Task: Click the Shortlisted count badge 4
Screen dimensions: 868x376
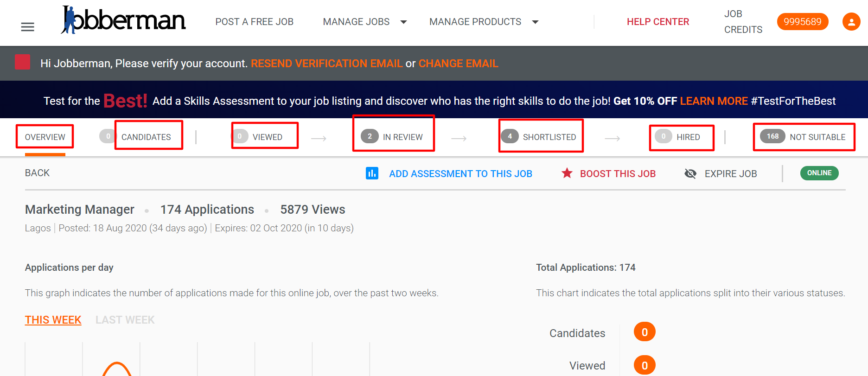Action: click(x=510, y=136)
